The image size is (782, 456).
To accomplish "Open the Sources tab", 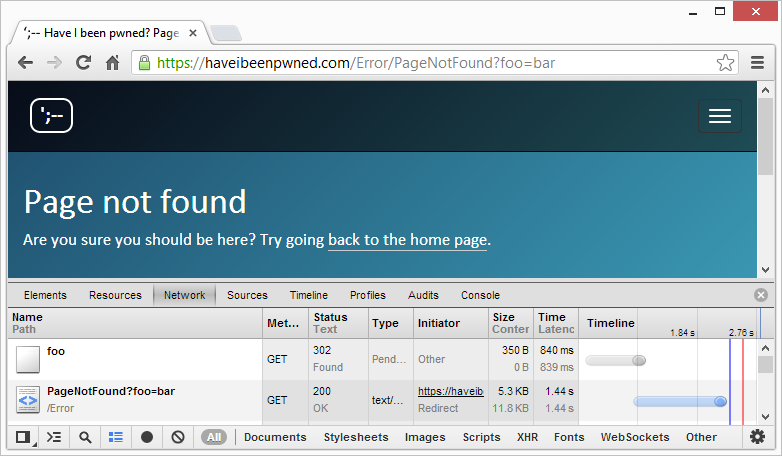I will [247, 295].
